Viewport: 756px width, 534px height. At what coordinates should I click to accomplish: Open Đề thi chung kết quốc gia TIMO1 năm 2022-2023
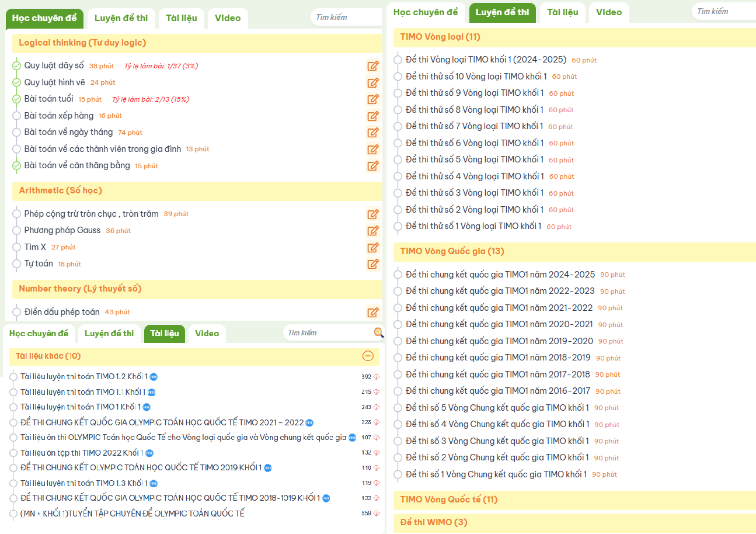tap(500, 291)
